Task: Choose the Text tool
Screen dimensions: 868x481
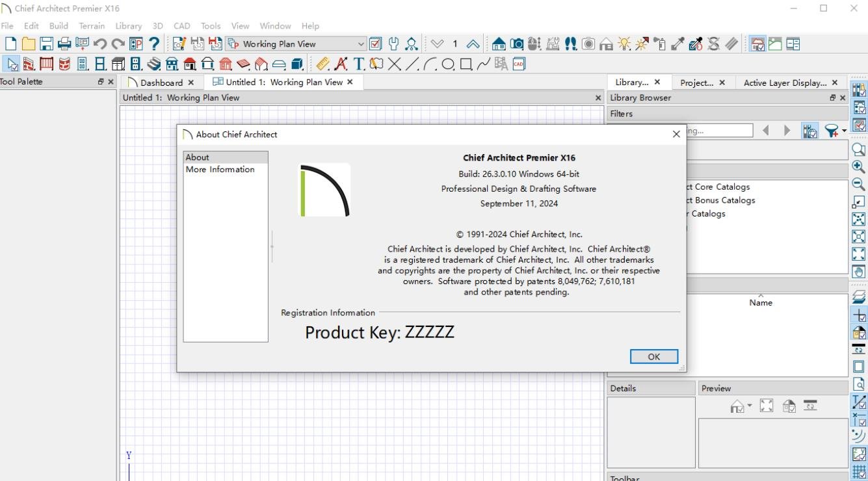Action: (x=358, y=64)
